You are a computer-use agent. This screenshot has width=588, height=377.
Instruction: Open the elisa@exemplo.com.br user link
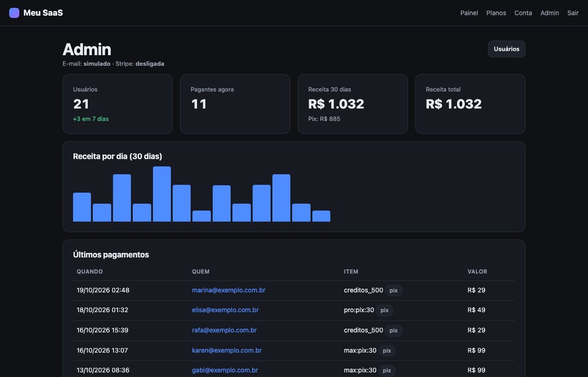pyautogui.click(x=225, y=310)
